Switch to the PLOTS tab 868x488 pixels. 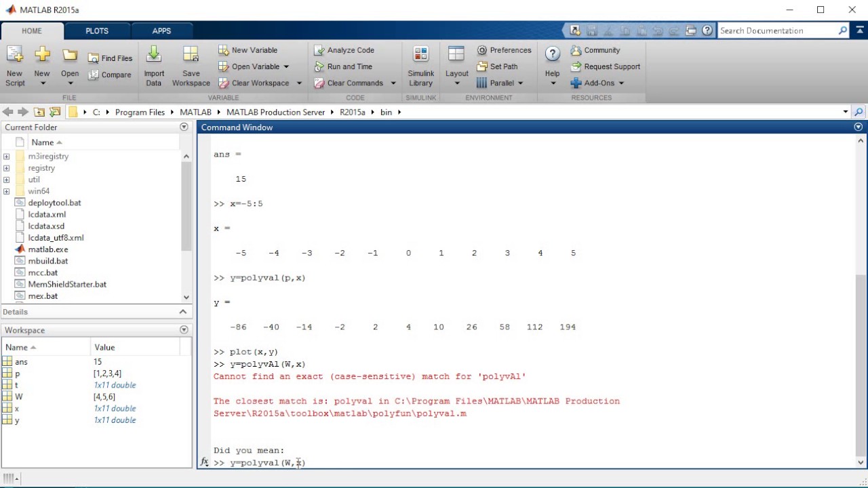click(x=97, y=30)
